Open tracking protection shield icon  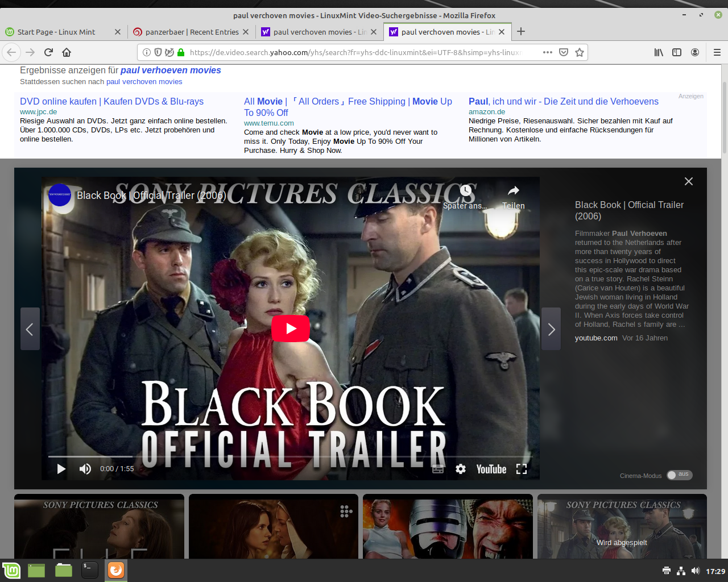pyautogui.click(x=158, y=52)
